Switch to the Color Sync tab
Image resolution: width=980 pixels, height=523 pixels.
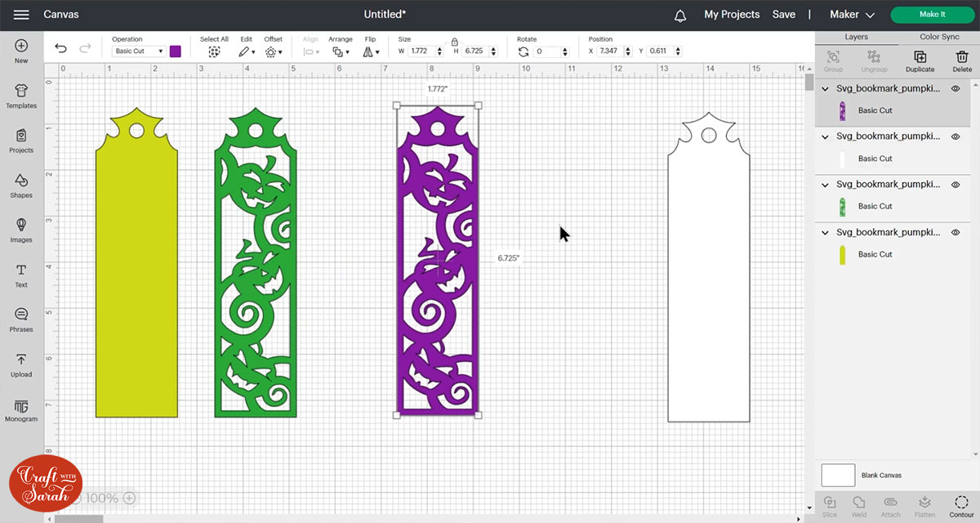tap(939, 37)
